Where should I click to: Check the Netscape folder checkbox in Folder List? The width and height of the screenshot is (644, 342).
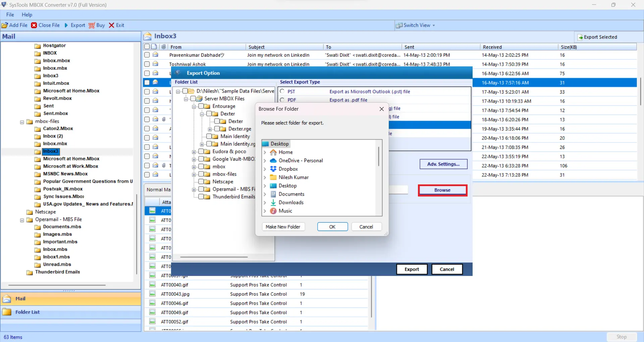pos(201,181)
